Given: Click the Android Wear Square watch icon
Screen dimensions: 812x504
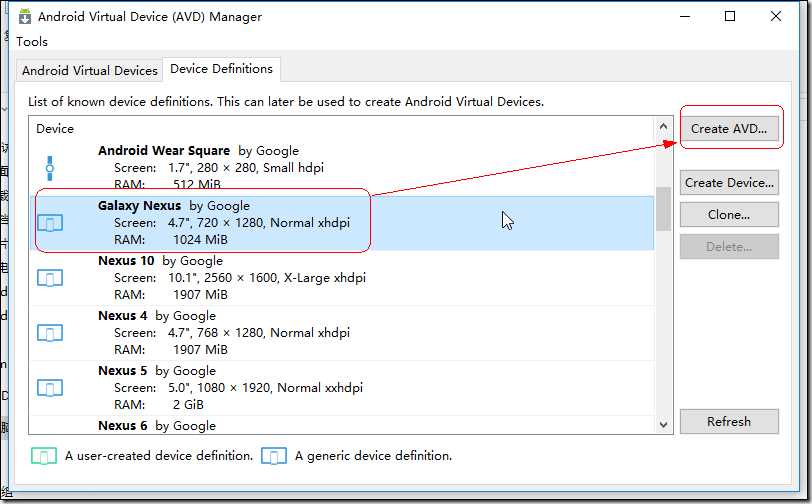Looking at the screenshot, I should coord(50,168).
